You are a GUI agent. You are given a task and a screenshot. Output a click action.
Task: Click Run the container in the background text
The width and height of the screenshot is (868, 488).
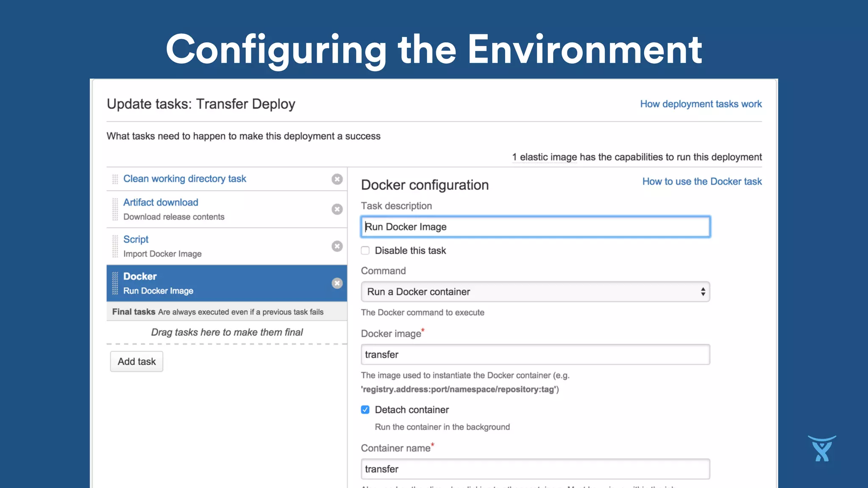tap(442, 427)
